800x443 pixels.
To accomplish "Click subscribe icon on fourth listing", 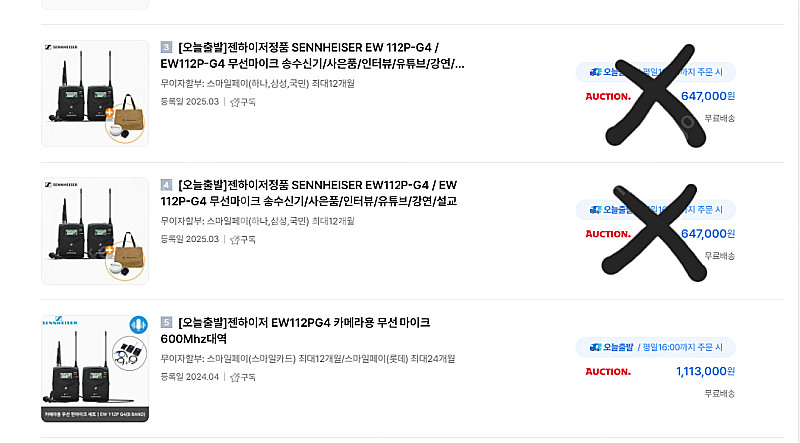I will (x=235, y=239).
